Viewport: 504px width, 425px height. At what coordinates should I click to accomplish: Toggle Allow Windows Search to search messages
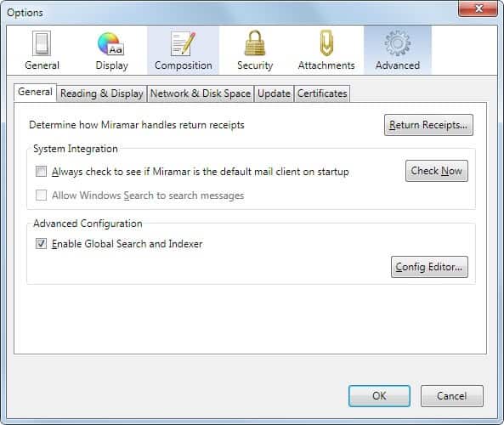[41, 195]
